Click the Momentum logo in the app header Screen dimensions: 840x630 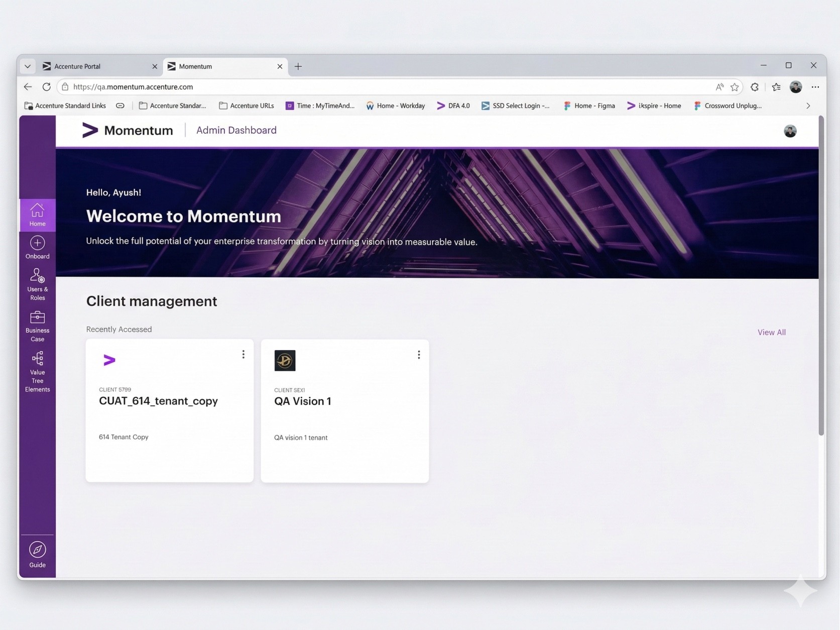point(128,131)
